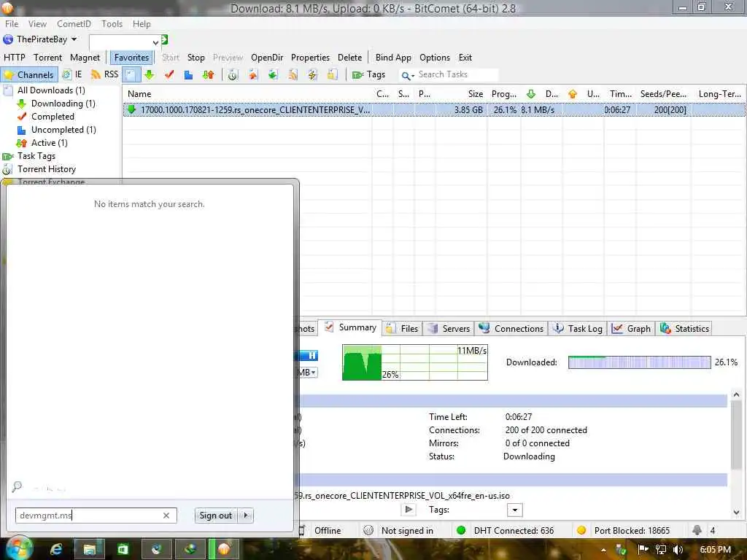Click the green download speed column arrow
This screenshot has height=560, width=747.
531,94
